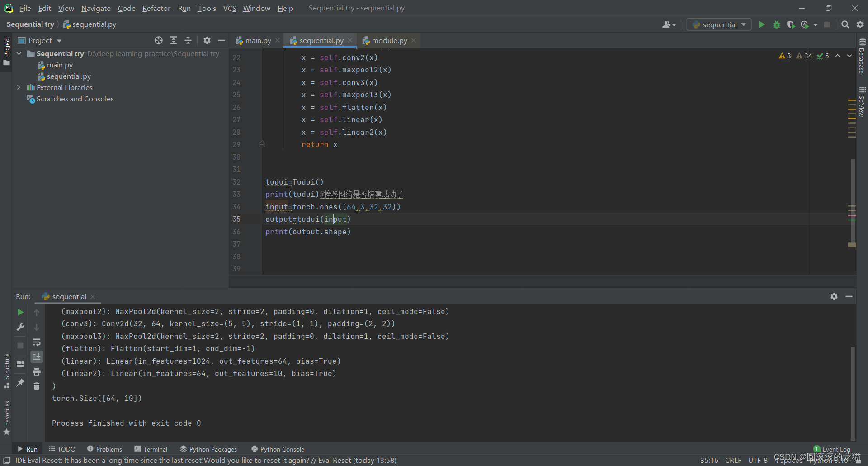
Task: Toggle the Favorites side tool window
Action: pyautogui.click(x=6, y=418)
